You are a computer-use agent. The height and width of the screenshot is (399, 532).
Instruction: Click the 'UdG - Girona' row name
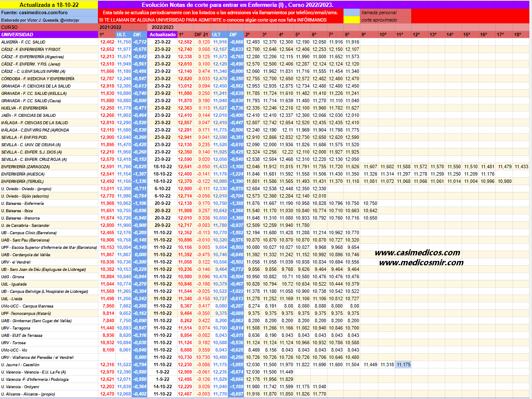(13, 276)
